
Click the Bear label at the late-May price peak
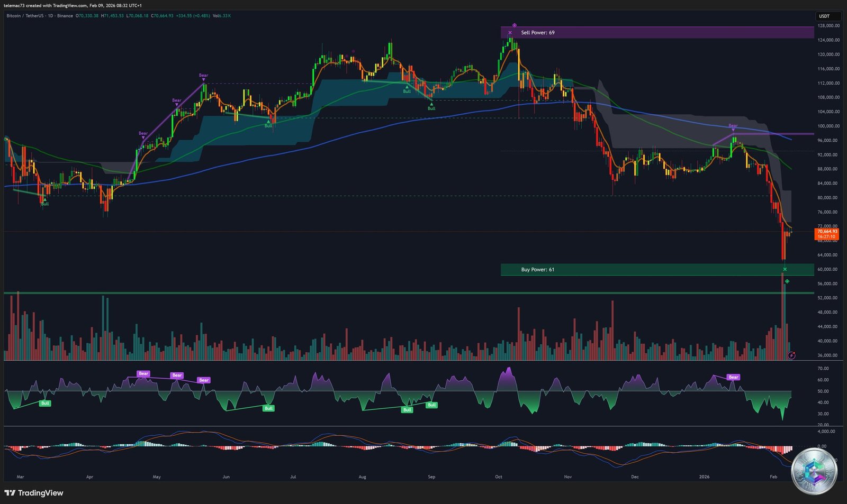click(203, 76)
